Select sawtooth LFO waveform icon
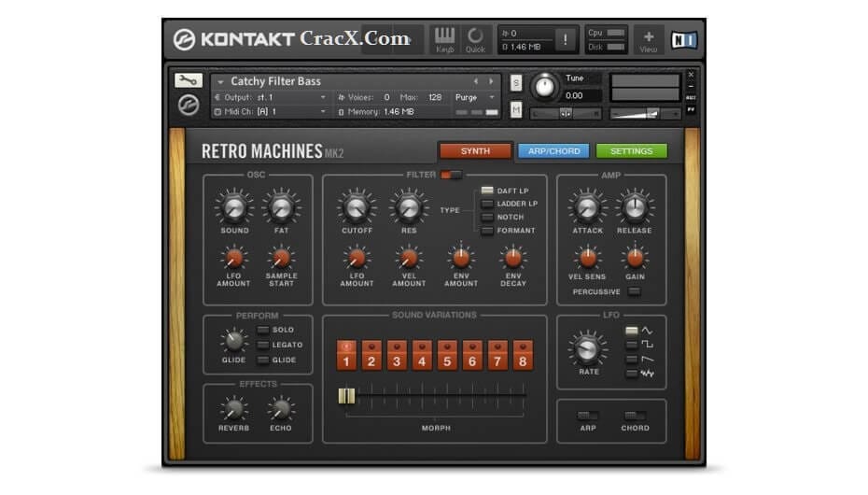The image size is (868, 495). coord(647,360)
